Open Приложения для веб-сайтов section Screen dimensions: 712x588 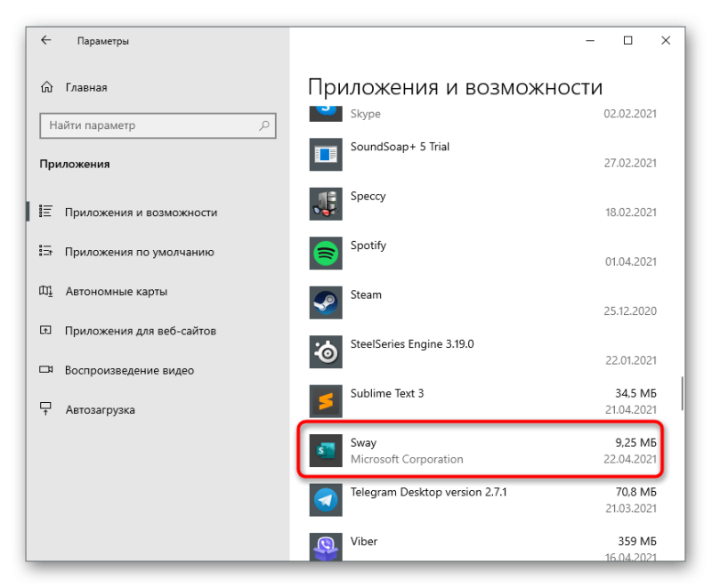click(158, 331)
